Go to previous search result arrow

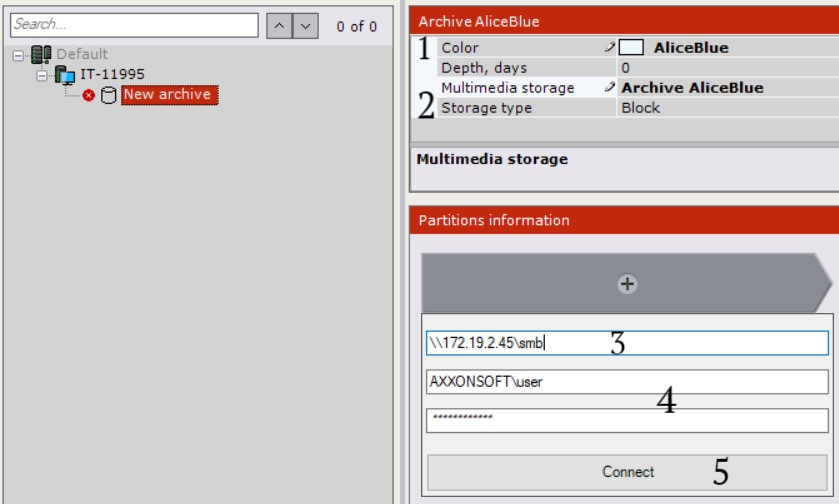pyautogui.click(x=279, y=26)
